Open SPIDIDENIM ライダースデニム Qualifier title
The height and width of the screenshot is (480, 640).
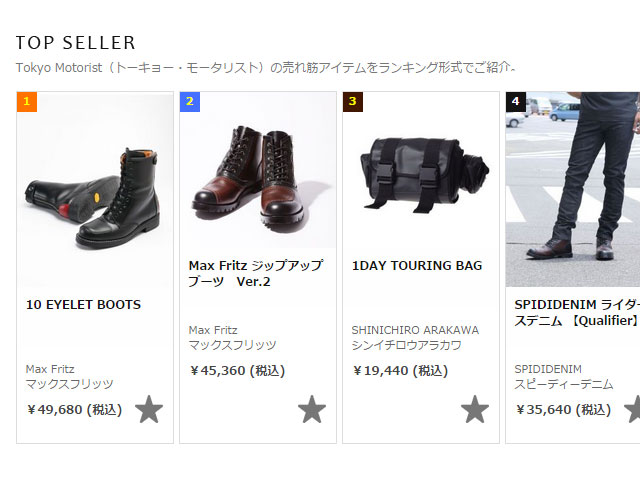click(577, 313)
